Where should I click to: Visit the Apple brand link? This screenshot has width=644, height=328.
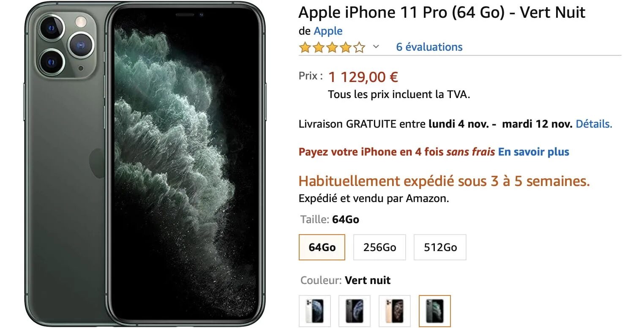(328, 31)
